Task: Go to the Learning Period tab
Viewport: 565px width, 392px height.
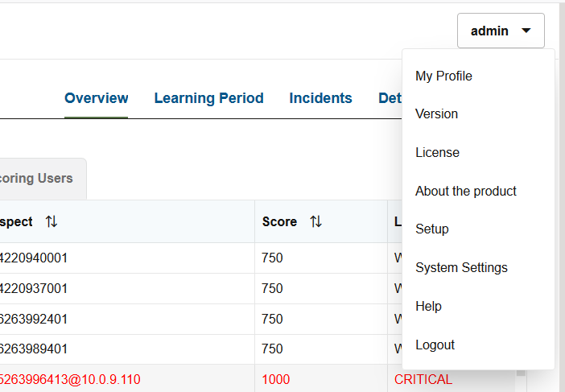Action: coord(209,98)
